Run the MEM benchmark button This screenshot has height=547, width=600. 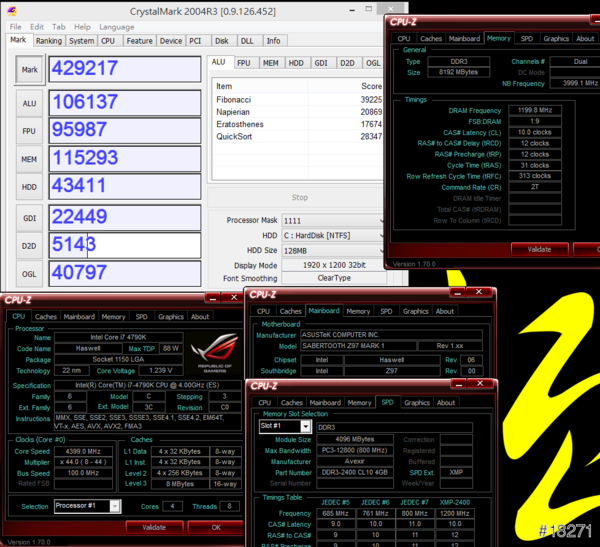29,159
